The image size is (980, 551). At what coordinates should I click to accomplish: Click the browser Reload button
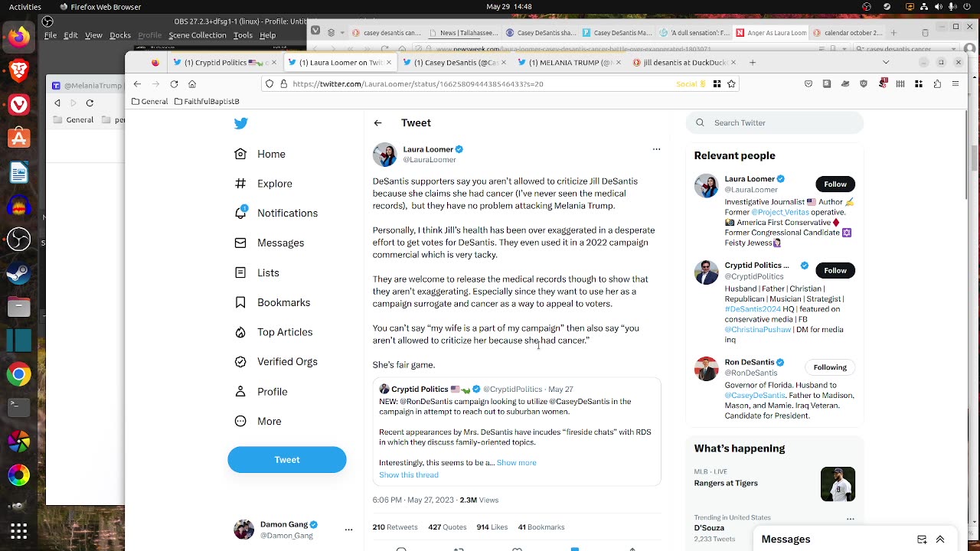coord(174,84)
